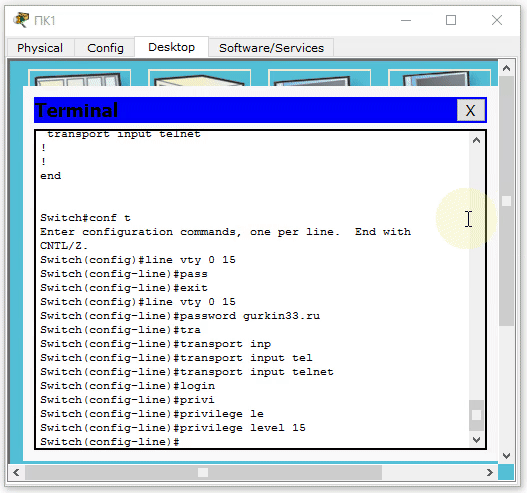Open the Config tab
This screenshot has height=493, width=527.
click(x=105, y=48)
